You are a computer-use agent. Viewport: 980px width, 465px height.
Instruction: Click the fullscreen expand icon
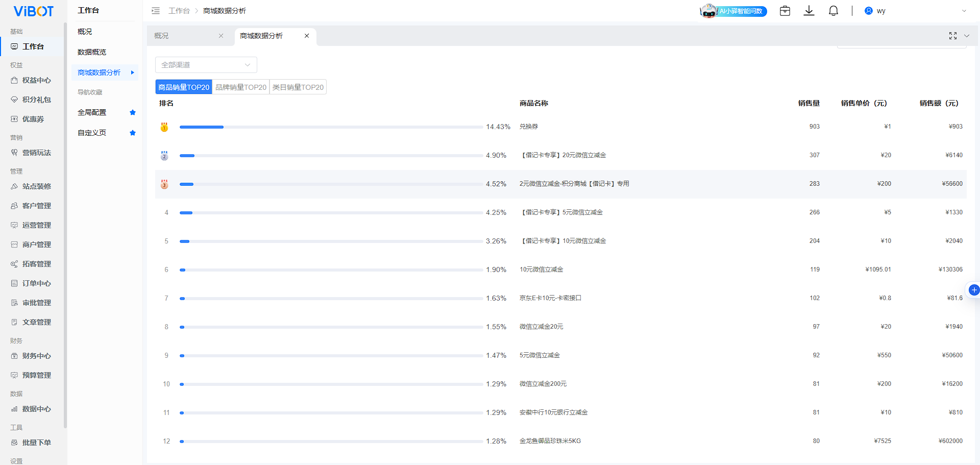(952, 36)
